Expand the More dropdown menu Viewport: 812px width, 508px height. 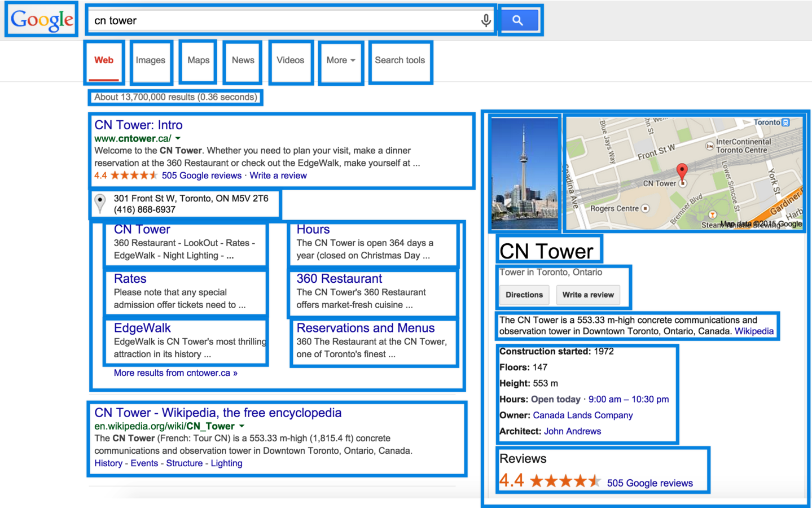pos(341,60)
